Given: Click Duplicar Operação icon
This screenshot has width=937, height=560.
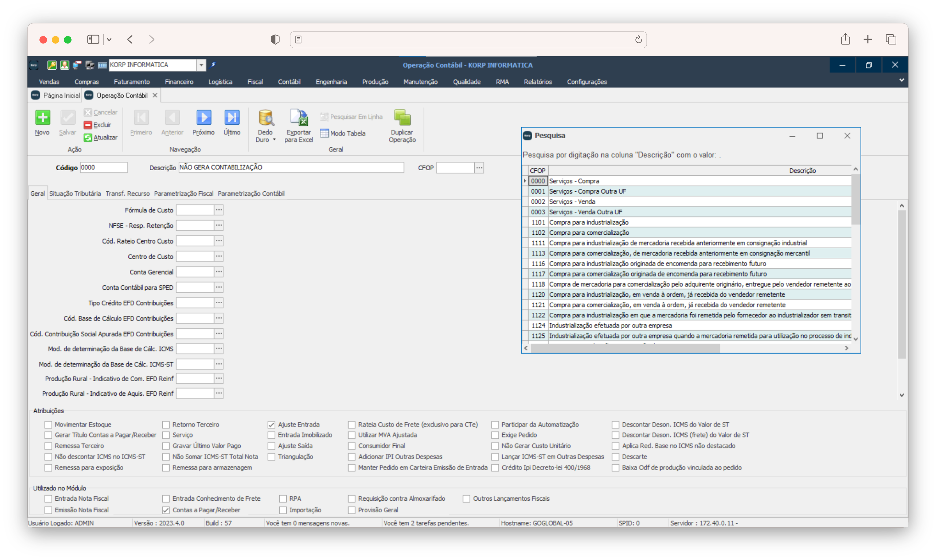Looking at the screenshot, I should pos(402,118).
